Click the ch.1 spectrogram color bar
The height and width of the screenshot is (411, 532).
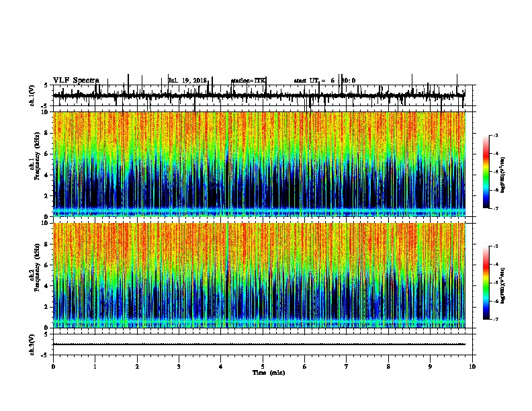point(486,172)
